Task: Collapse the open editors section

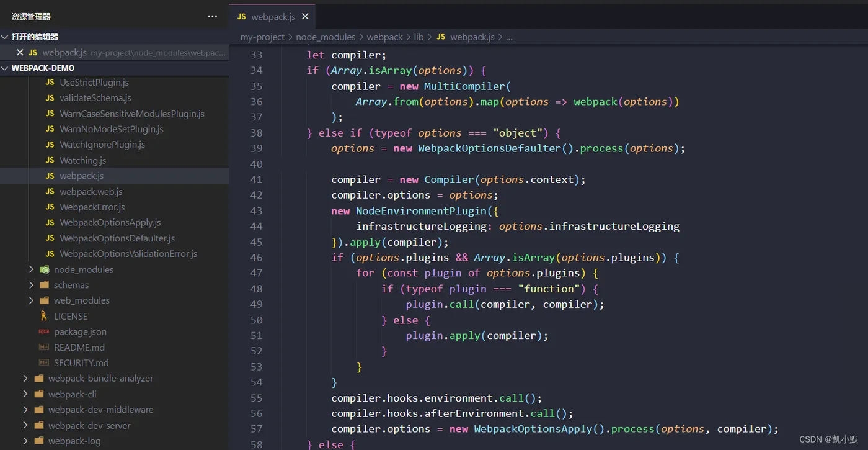Action: coord(6,37)
